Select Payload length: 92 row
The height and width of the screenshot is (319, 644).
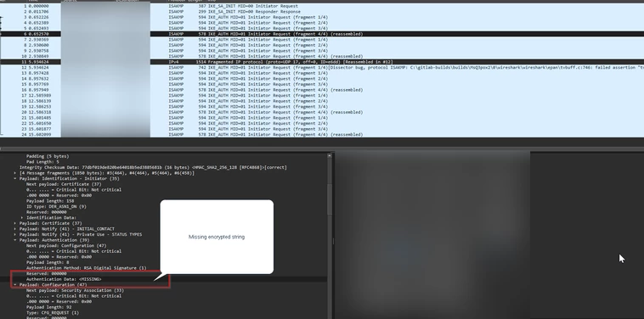click(163, 307)
